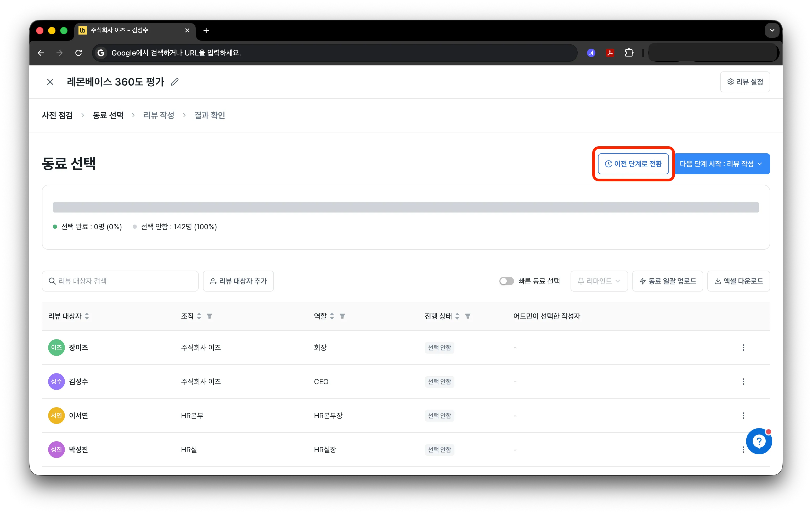Viewport: 812px width, 514px height.
Task: Click the 이즈 avatar of 장이즈
Action: 56,348
